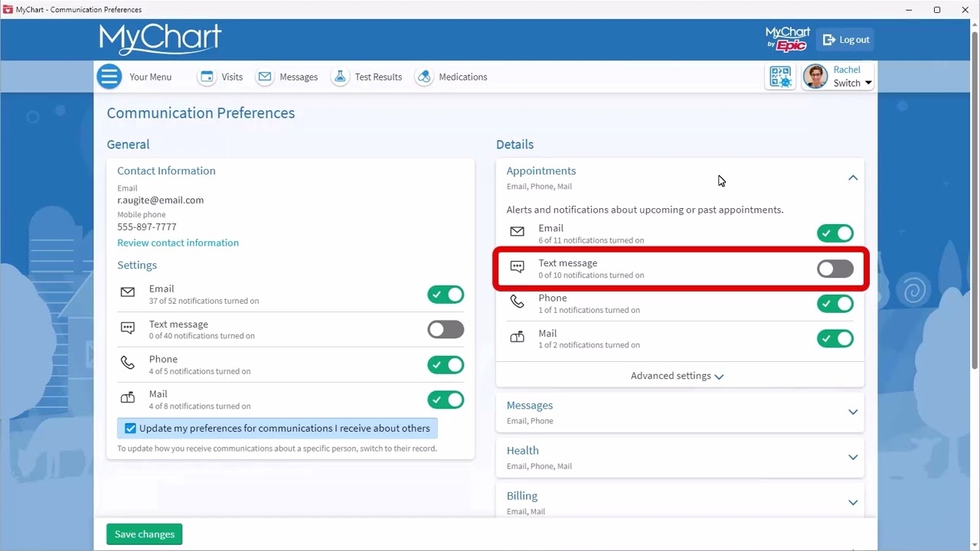Screen dimensions: 980x551
Task: Disable Mail toggle in Appointments details
Action: tap(835, 338)
